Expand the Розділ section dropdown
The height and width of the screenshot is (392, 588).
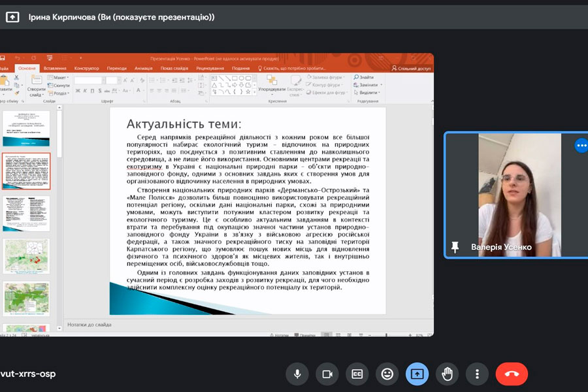click(x=61, y=93)
